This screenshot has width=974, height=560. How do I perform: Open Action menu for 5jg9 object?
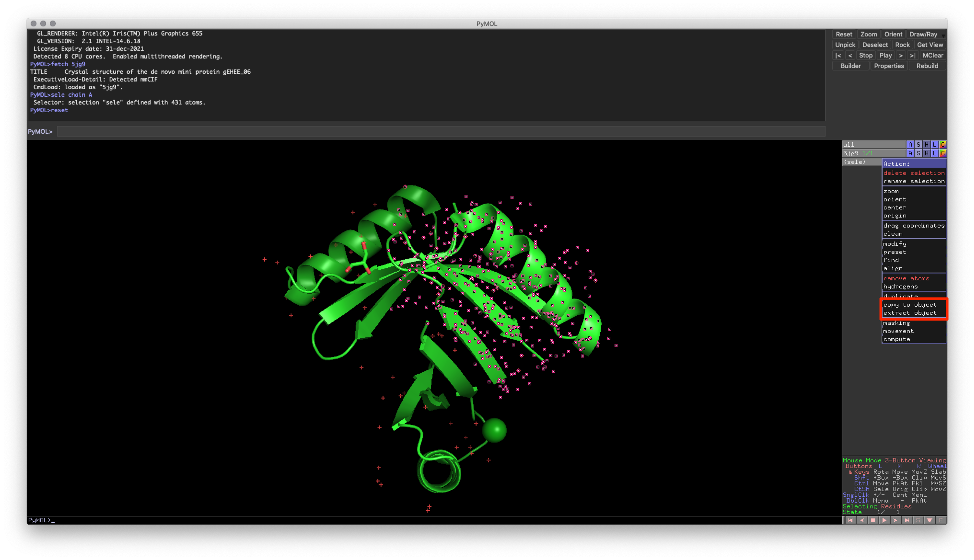pyautogui.click(x=910, y=153)
